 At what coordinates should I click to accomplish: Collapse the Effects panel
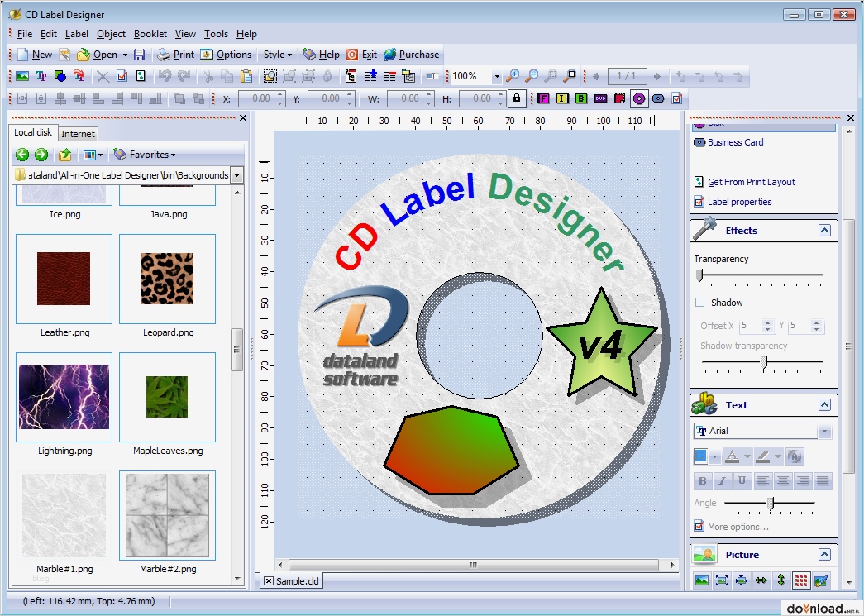(824, 231)
